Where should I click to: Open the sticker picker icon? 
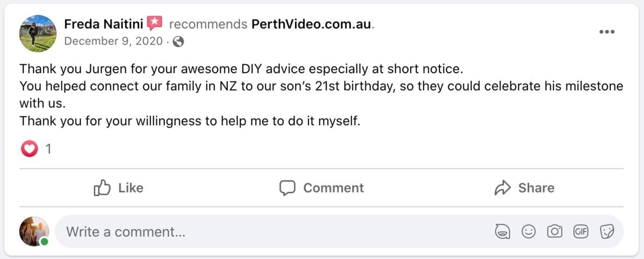pyautogui.click(x=607, y=232)
